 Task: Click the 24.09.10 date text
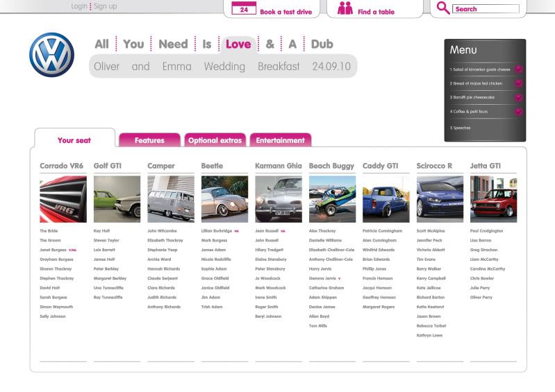[x=331, y=67]
